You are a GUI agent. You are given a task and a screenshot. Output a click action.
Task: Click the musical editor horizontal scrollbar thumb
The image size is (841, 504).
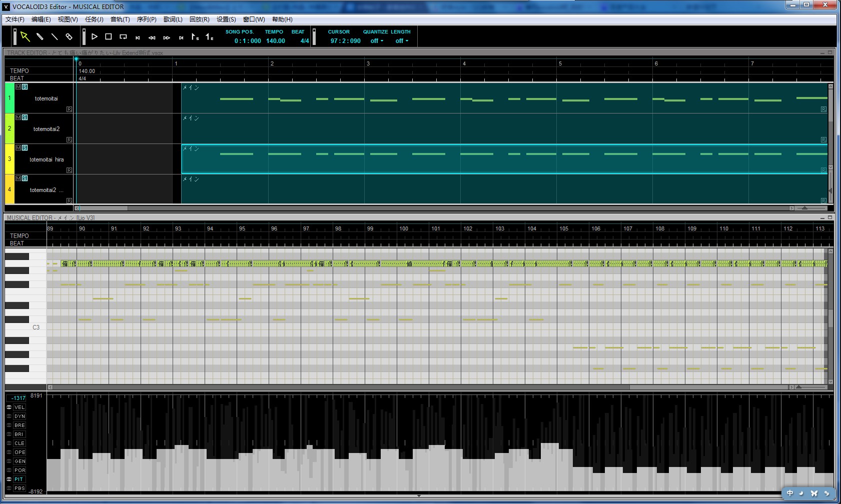[708, 387]
